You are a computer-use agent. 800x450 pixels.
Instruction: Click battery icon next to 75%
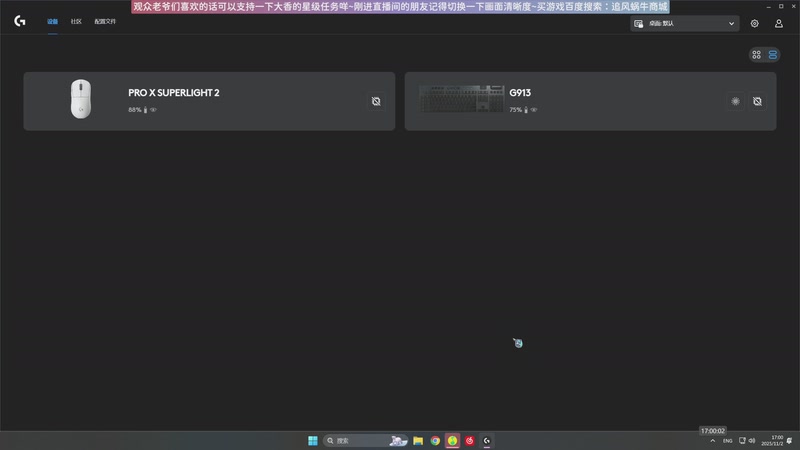pyautogui.click(x=526, y=110)
